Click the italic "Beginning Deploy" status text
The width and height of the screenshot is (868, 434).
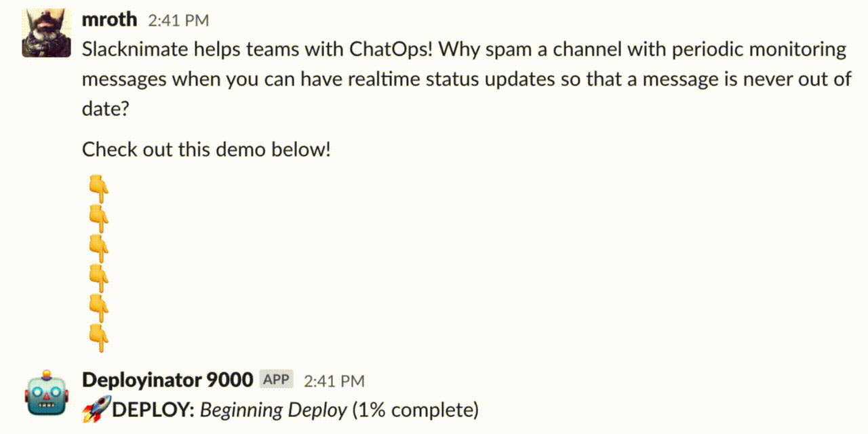coord(273,410)
